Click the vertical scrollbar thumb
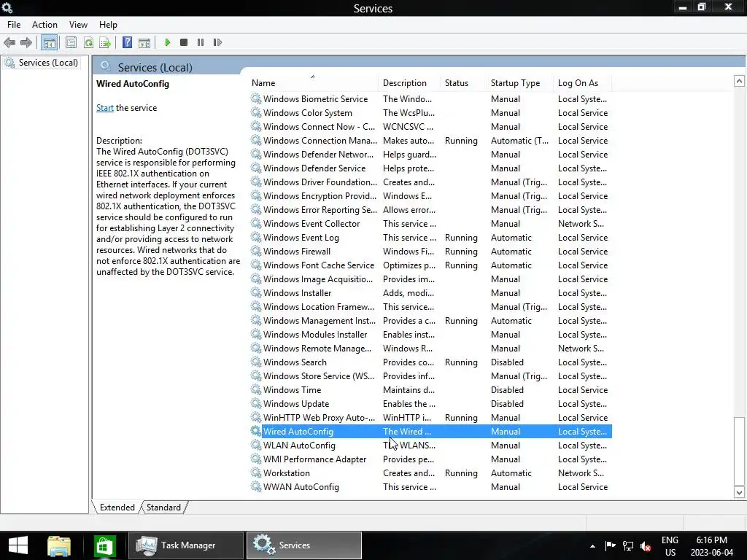 (x=739, y=451)
